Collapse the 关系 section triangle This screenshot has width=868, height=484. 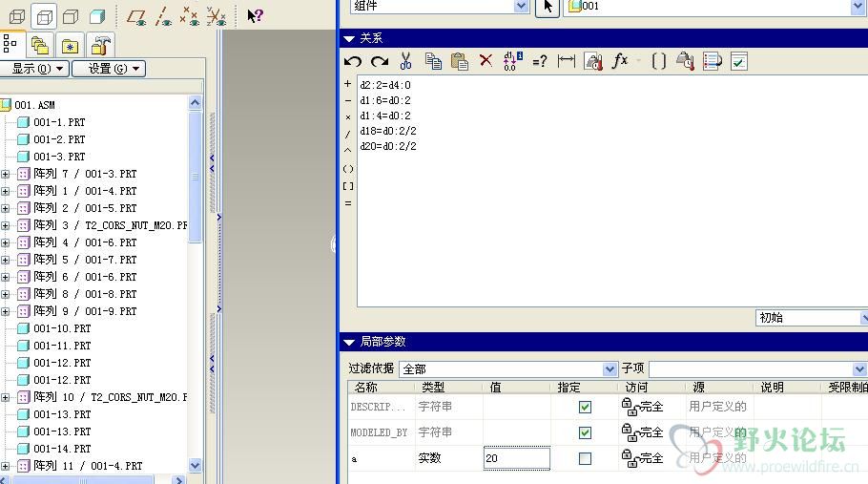tap(349, 39)
